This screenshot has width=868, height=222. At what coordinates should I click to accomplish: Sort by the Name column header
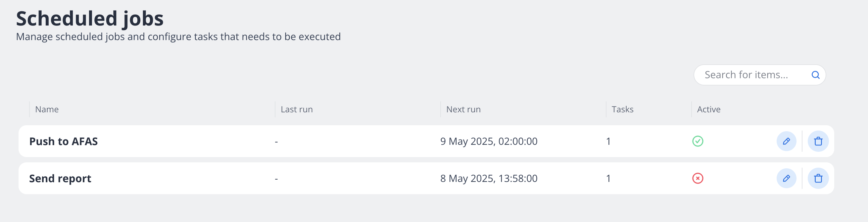tap(47, 109)
